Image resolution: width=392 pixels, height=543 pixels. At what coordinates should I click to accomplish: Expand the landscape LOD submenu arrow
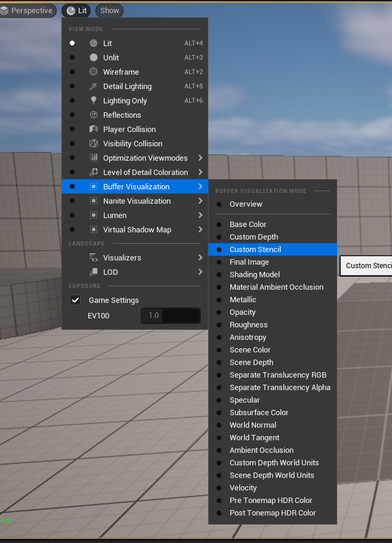(200, 272)
